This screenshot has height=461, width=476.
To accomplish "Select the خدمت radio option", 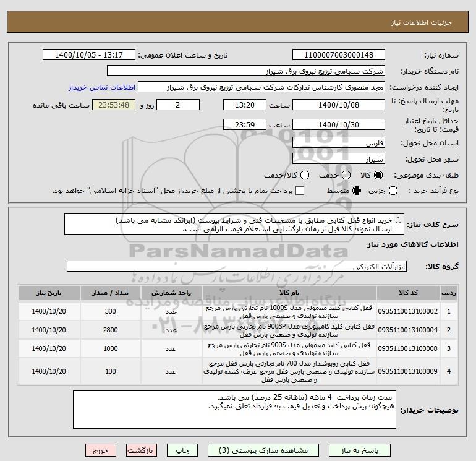I will click(346, 175).
